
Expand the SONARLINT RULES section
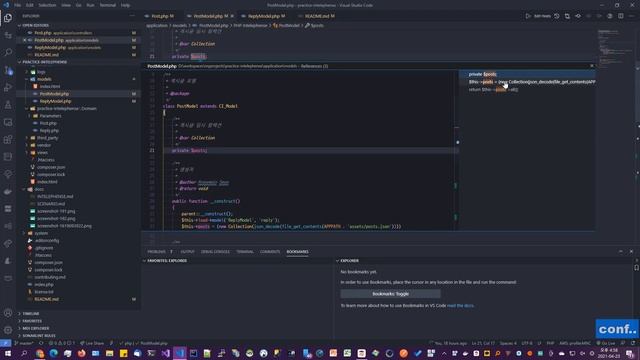[39, 336]
